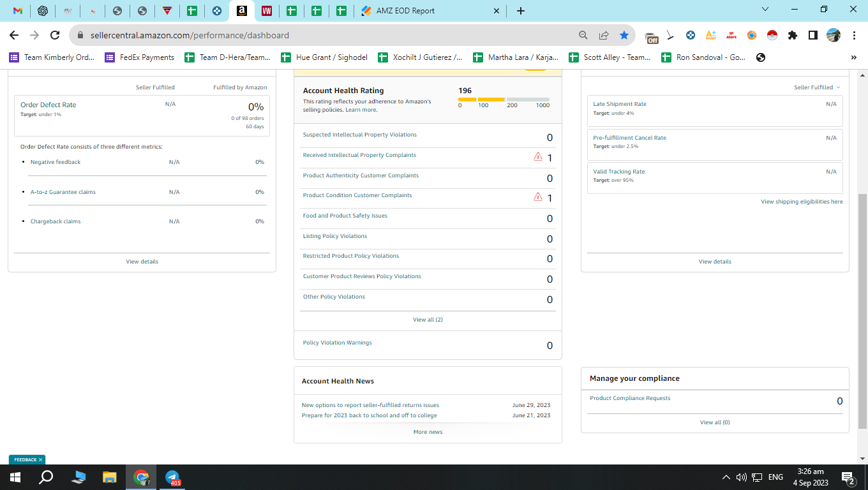Open the Chrome three-dot menu
This screenshot has height=490, width=868.
pos(854,35)
